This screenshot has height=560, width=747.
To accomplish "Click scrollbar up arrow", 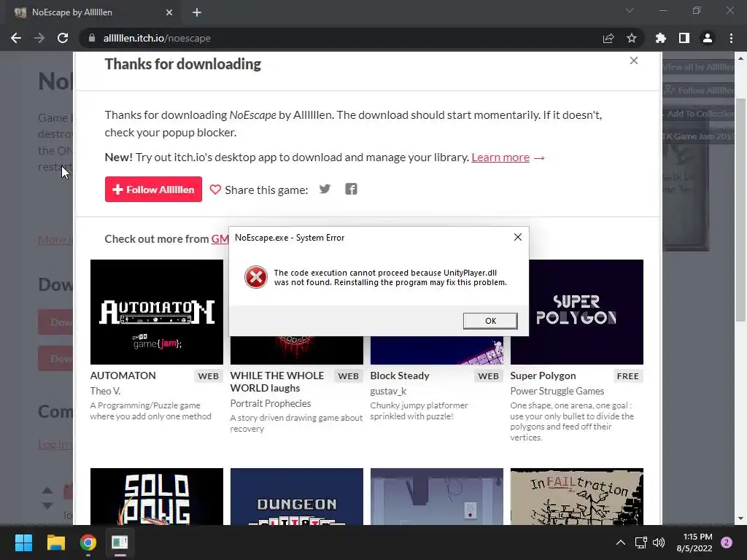I will (740, 58).
